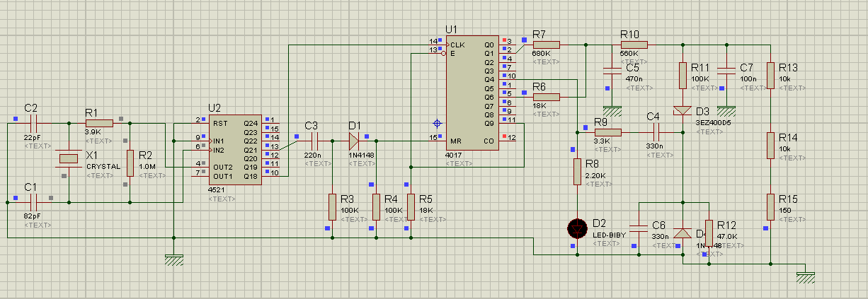This screenshot has height=299, width=868.
Task: Click the "3EZ400D5" value label
Action: (x=714, y=123)
